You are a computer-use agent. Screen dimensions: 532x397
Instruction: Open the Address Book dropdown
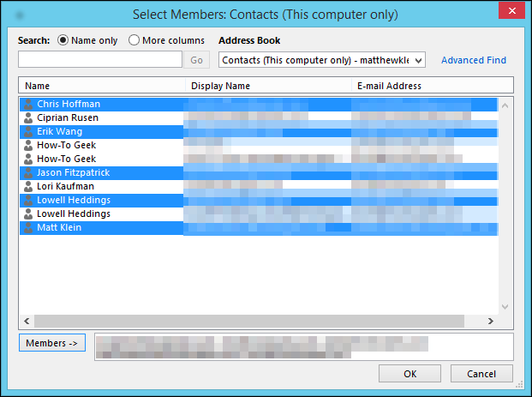418,60
